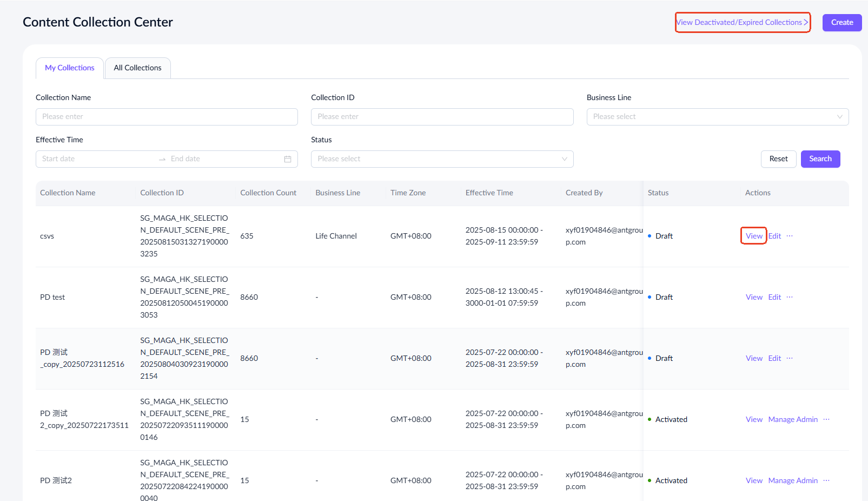This screenshot has height=501, width=868.
Task: Select the My Collections tab
Action: (x=70, y=68)
